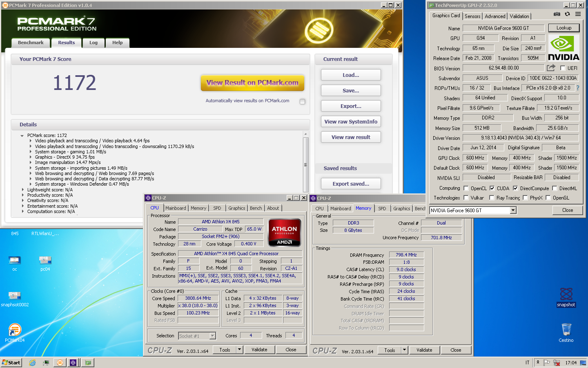
Task: Select the Cestino recycle bin
Action: tap(566, 332)
